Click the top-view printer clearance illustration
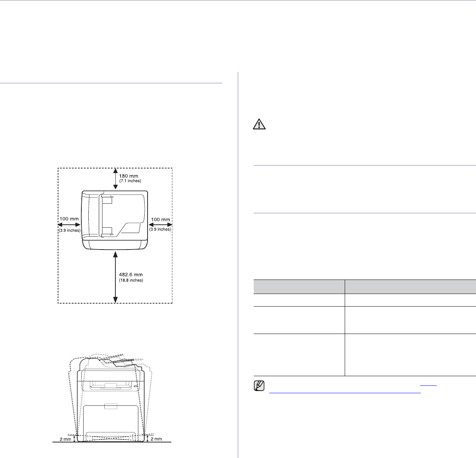This screenshot has width=476, height=458. [x=115, y=235]
